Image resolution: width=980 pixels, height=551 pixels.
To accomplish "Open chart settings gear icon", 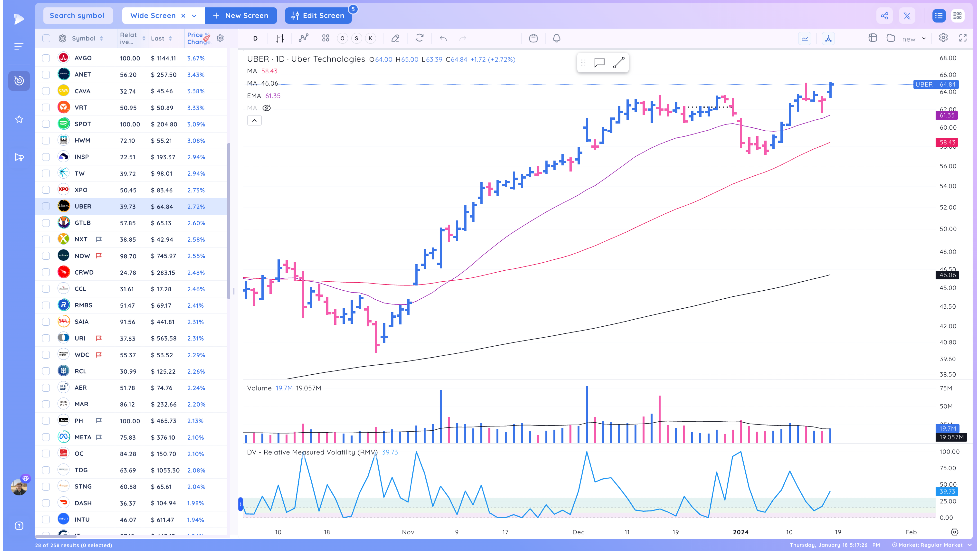I will coord(943,38).
